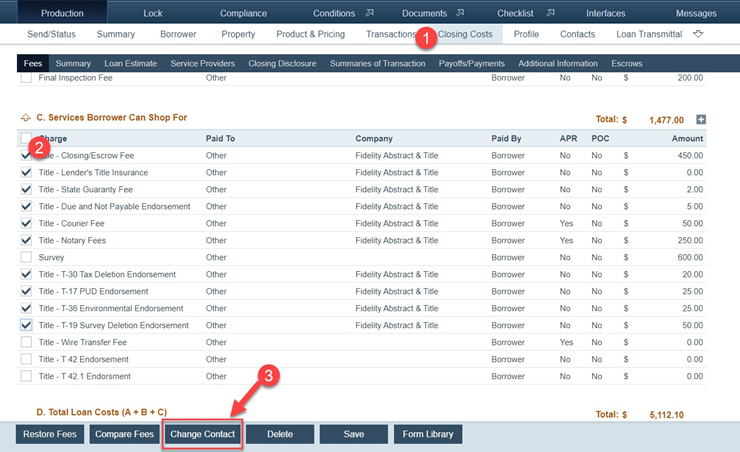This screenshot has width=740, height=452.
Task: Tick the Final Inspection Fee checkbox
Action: [x=26, y=77]
